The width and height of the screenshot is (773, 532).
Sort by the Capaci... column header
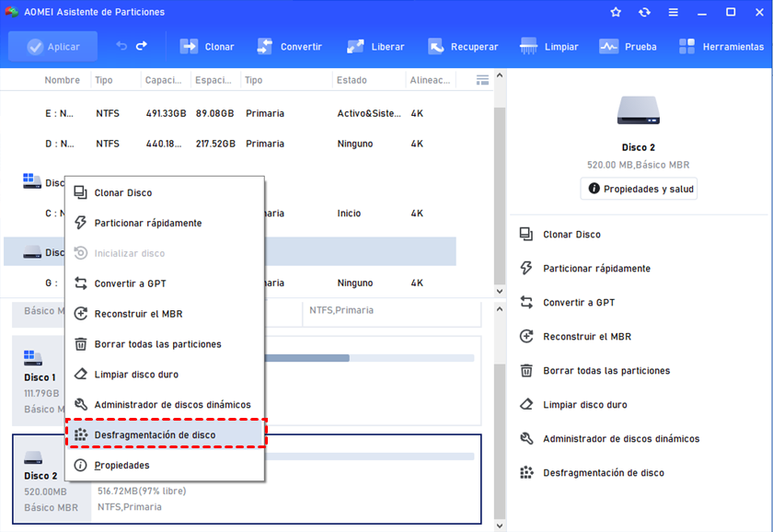[x=163, y=80]
